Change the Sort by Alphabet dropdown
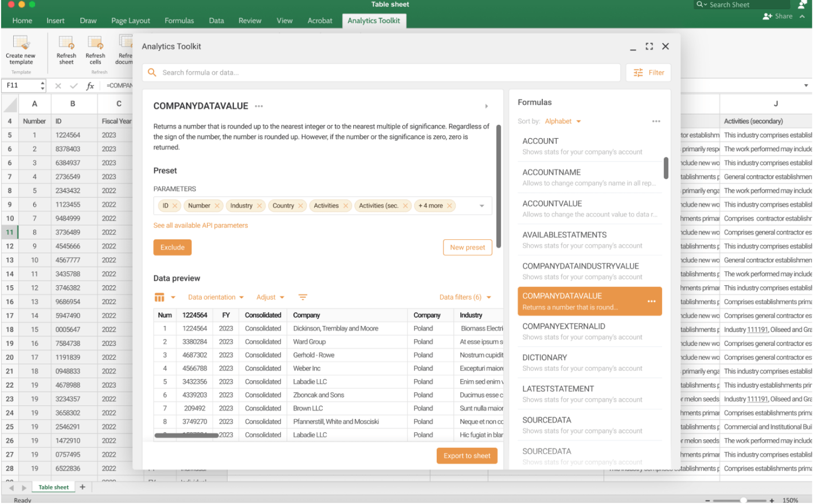The height and width of the screenshot is (504, 814). point(562,121)
